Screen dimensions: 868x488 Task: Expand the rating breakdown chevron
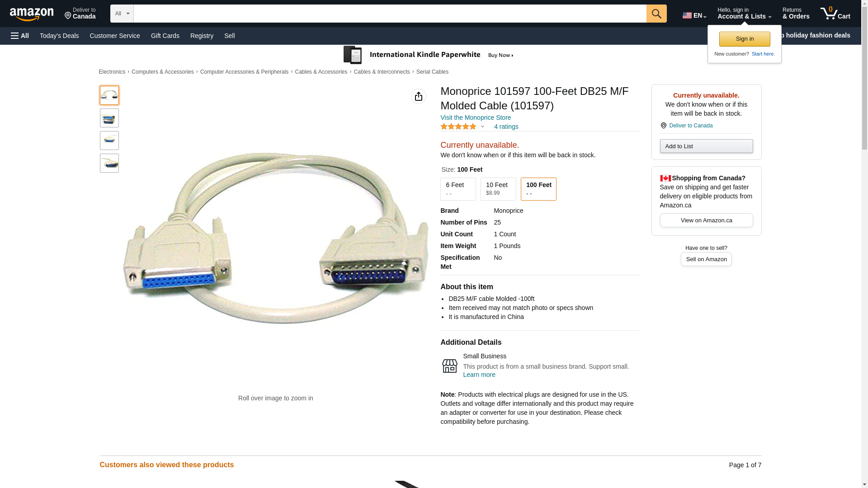482,127
